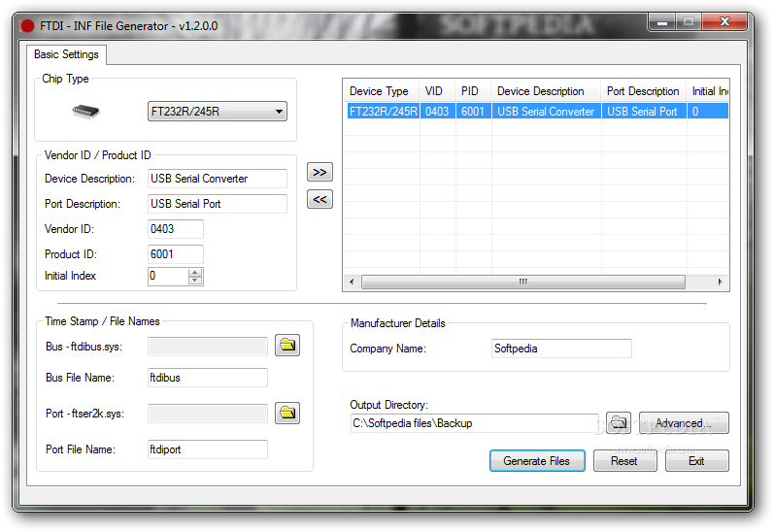Click the Vendor ID field 0403
Viewport: 774px width, 532px height.
[175, 229]
